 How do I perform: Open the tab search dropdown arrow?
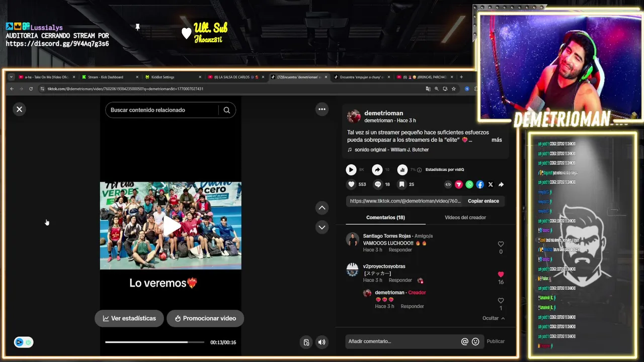11,77
